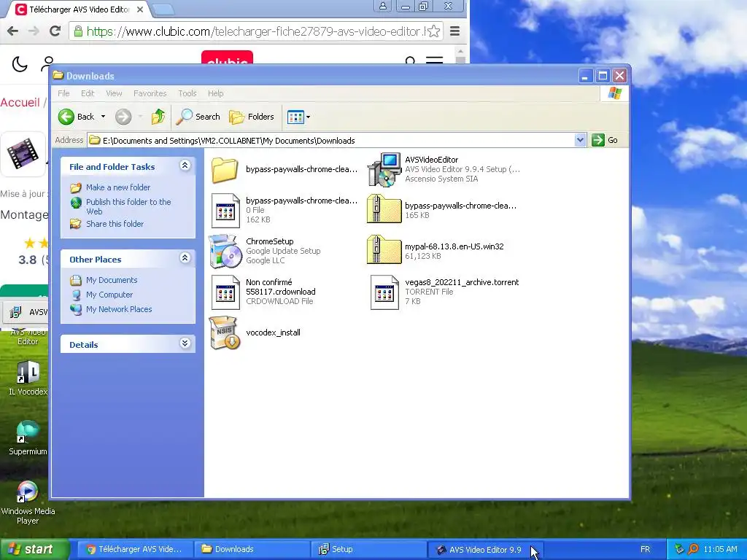Viewport: 747px width, 560px height.
Task: Expand the Details panel
Action: point(185,343)
